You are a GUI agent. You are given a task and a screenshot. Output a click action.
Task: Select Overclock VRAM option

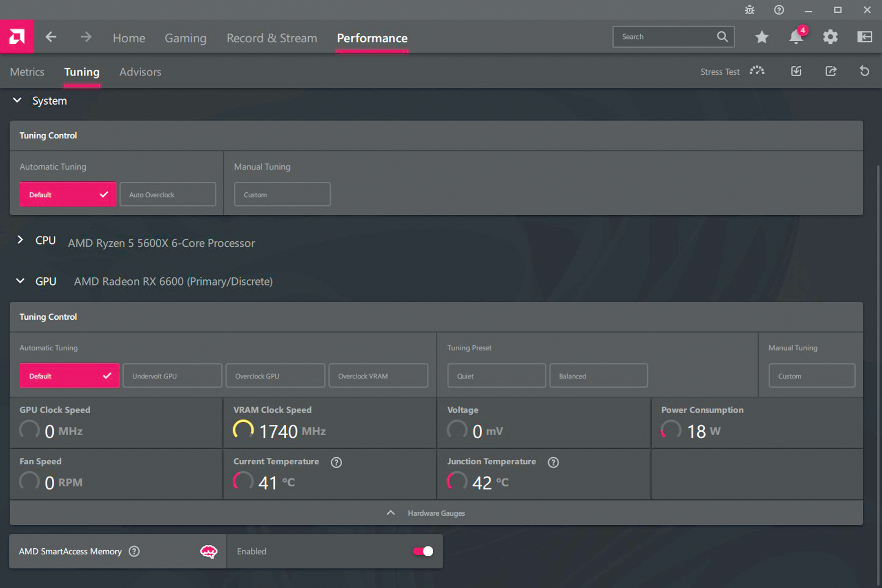378,376
